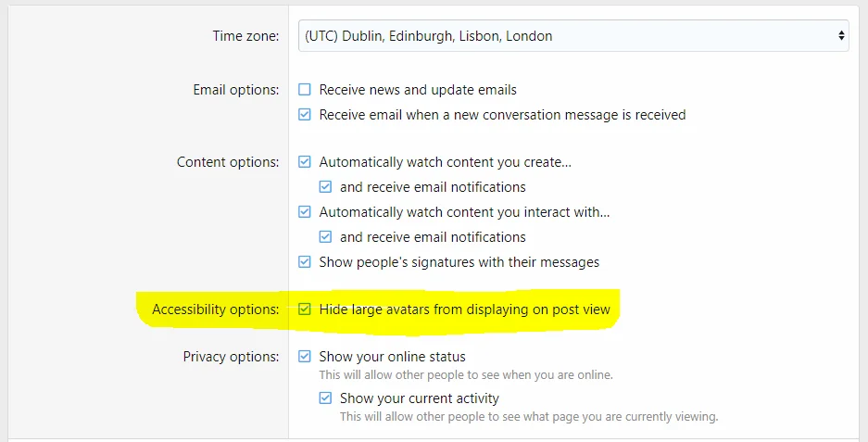868x442 pixels.
Task: Uncheck Automatically watch content you create checkbox
Action: click(305, 162)
